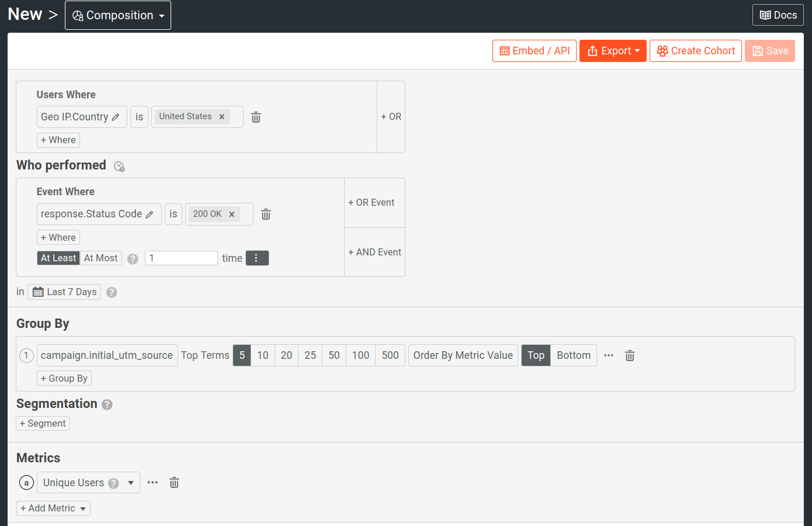Click the globe icon beside Who performed
The height and width of the screenshot is (526, 812).
tap(119, 167)
